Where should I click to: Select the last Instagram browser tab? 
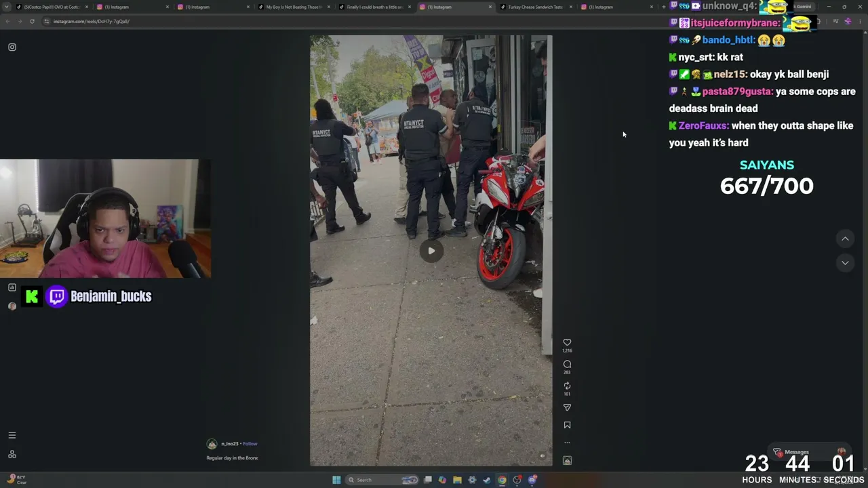(616, 7)
